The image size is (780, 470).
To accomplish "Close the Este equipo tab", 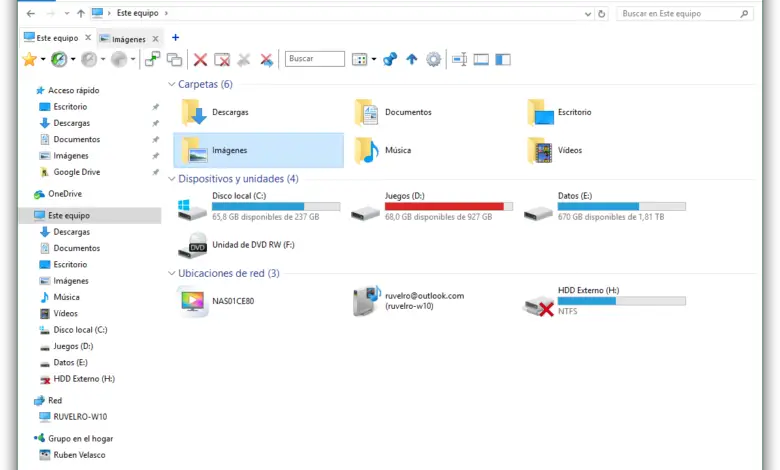I will click(88, 38).
